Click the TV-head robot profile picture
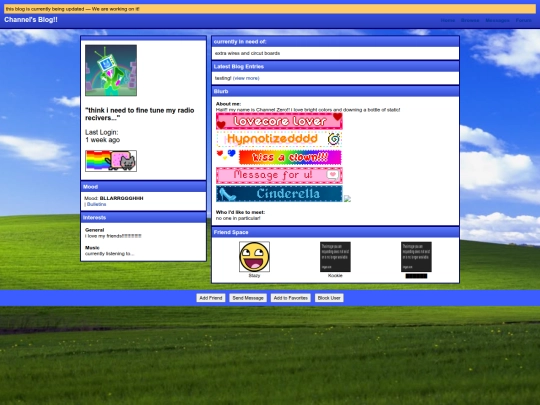 (111, 70)
